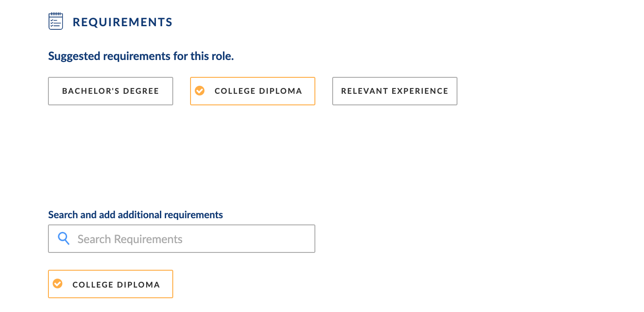Select the Relevant Experience requirement
This screenshot has height=312, width=644.
[395, 91]
